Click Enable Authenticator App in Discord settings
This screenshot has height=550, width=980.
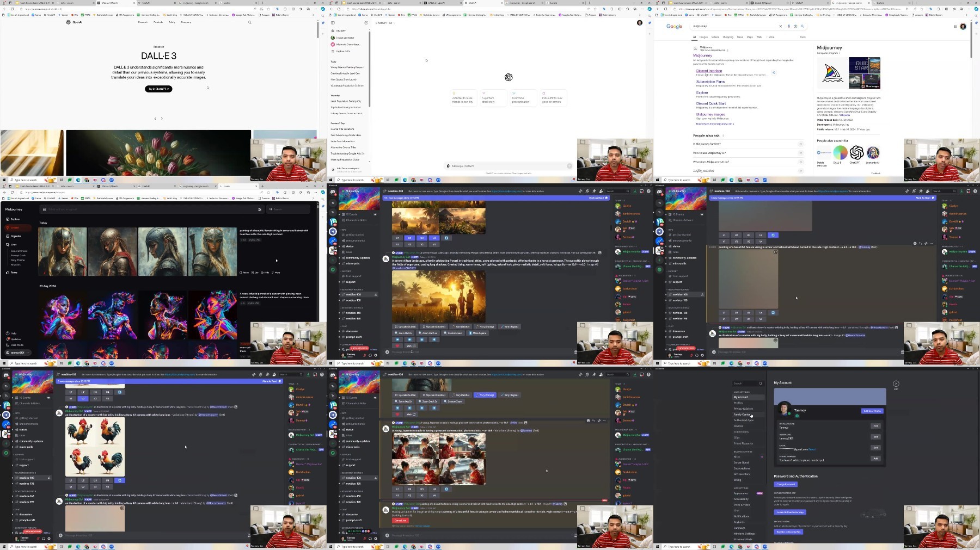(x=790, y=512)
